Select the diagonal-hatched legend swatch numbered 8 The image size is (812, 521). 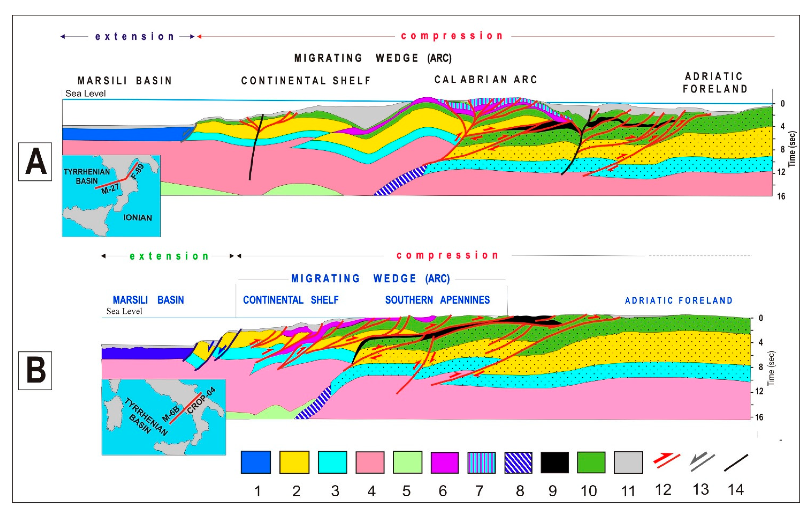coord(518,462)
